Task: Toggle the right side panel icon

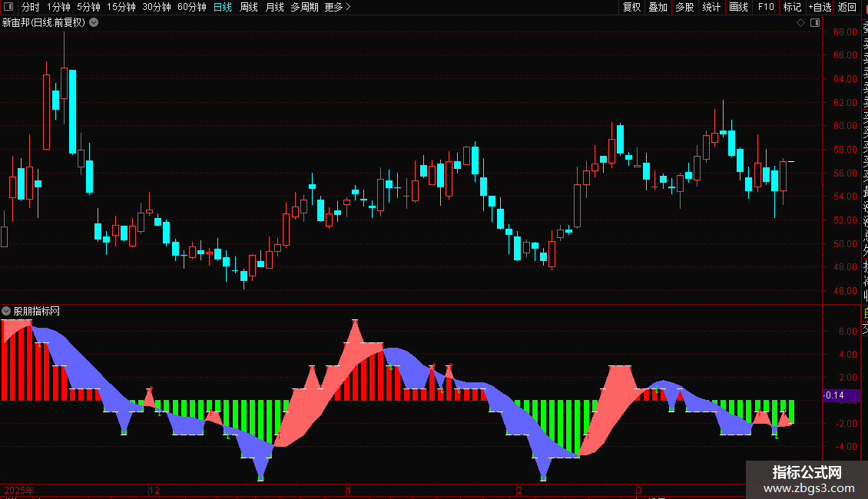Action: tap(815, 23)
